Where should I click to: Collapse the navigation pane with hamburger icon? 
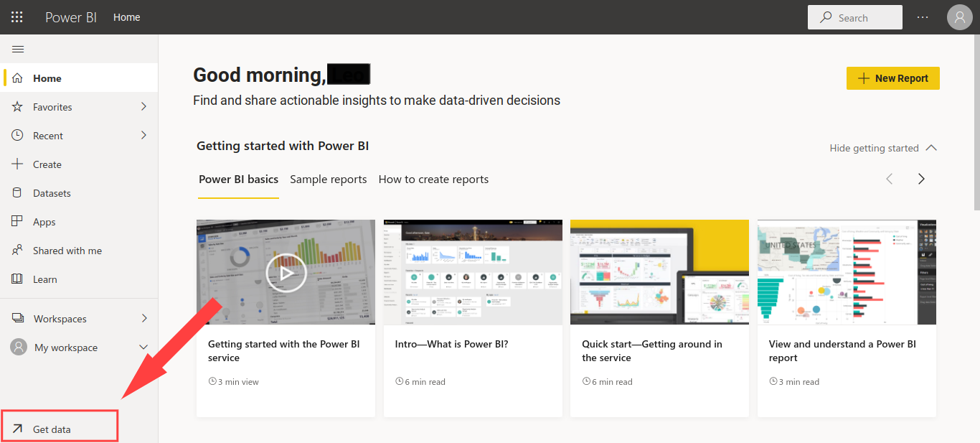point(18,49)
